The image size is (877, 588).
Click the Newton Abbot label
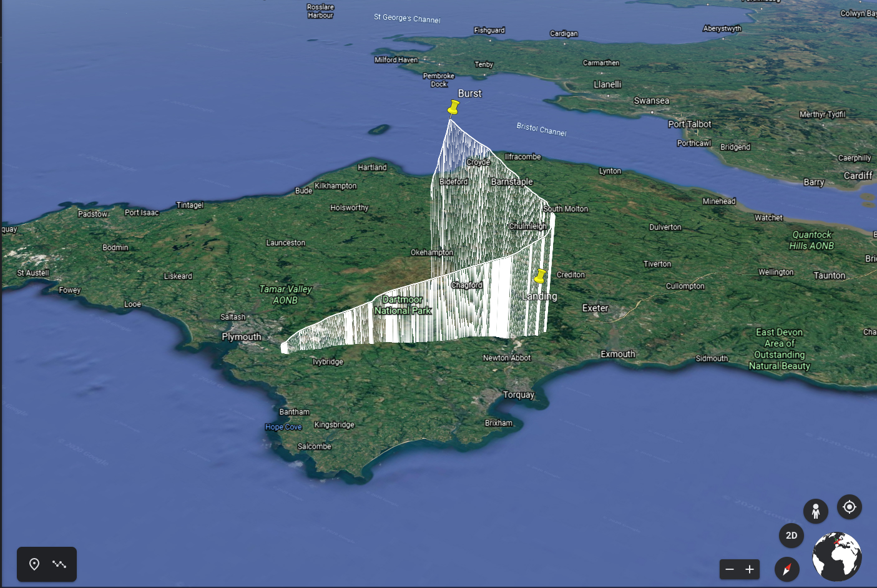coord(507,358)
